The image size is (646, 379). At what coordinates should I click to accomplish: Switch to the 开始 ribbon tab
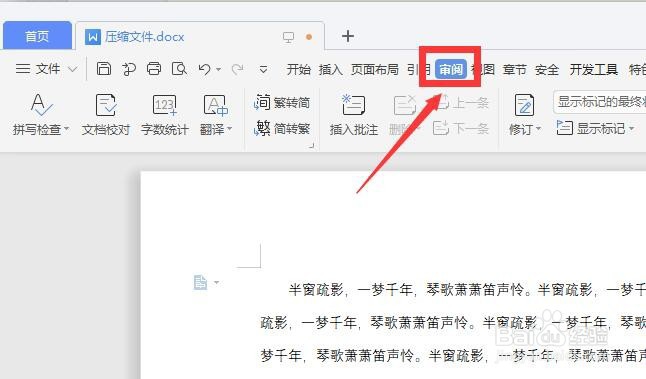point(299,69)
